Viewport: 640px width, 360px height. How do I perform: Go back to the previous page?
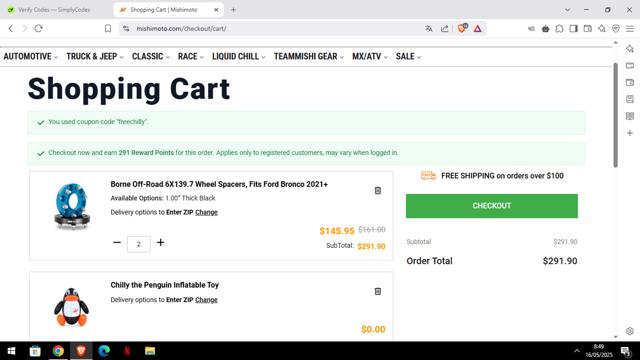(11, 29)
